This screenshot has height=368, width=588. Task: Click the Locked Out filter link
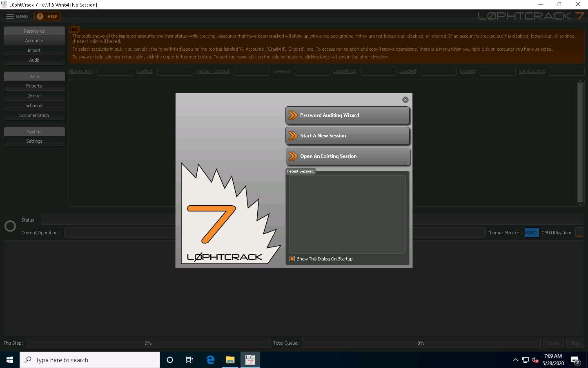coord(345,71)
